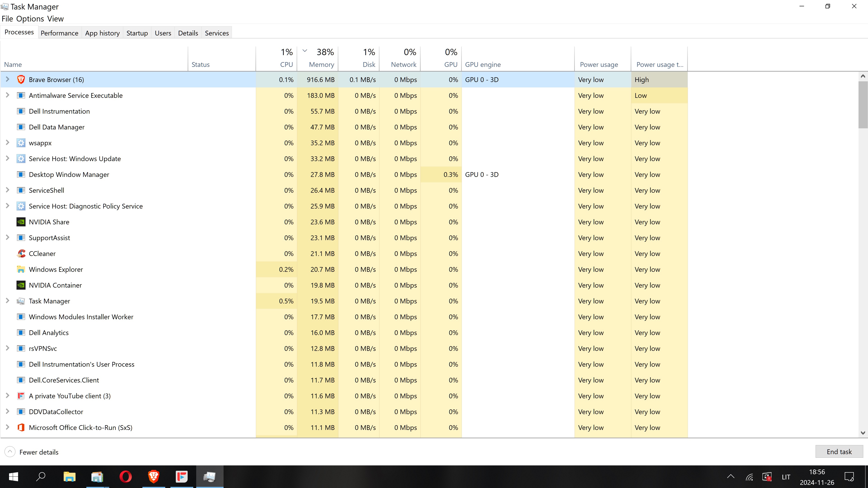Switch to the Performance tab

(59, 33)
